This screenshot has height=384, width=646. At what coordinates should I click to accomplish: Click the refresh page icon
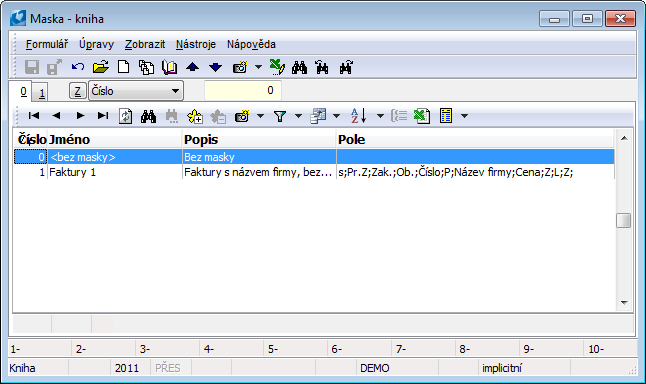(x=126, y=116)
